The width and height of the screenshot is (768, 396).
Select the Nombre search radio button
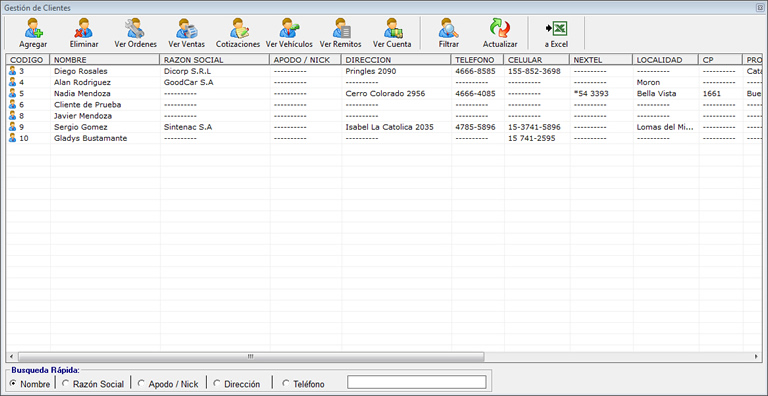tap(13, 383)
